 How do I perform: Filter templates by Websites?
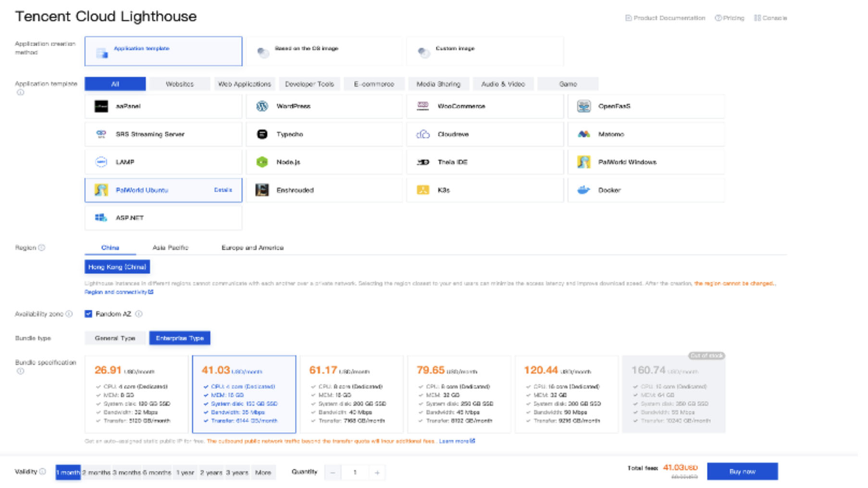[x=180, y=84]
